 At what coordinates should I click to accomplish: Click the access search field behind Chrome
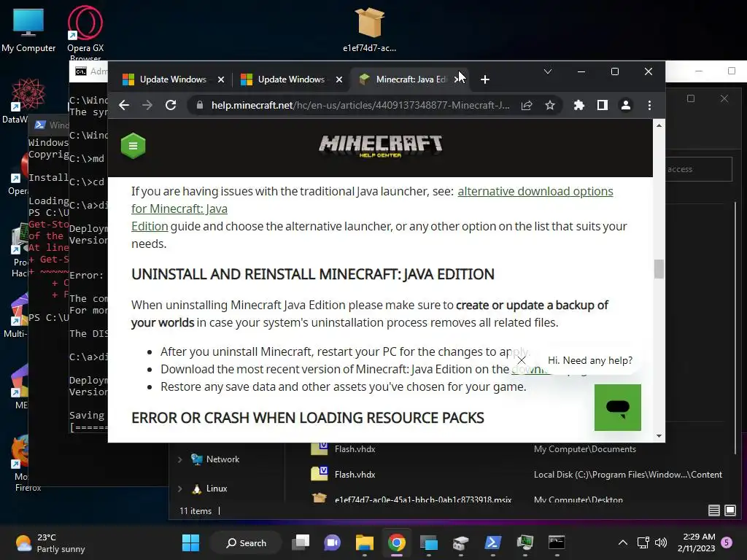[698, 169]
